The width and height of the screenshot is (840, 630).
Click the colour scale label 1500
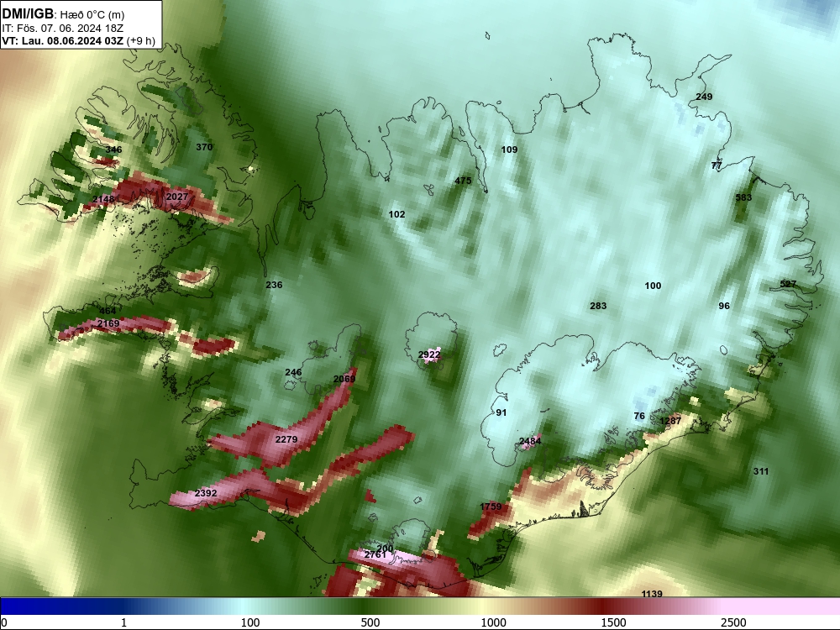(x=613, y=622)
